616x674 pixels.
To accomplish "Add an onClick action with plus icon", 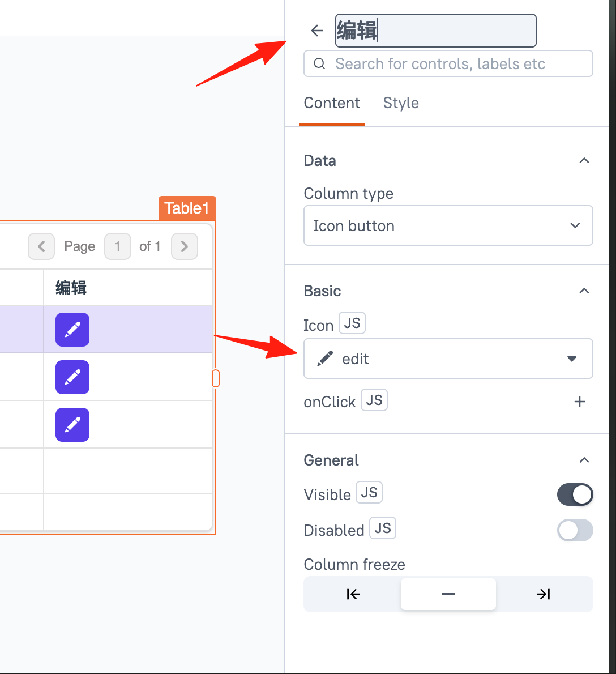I will point(580,402).
